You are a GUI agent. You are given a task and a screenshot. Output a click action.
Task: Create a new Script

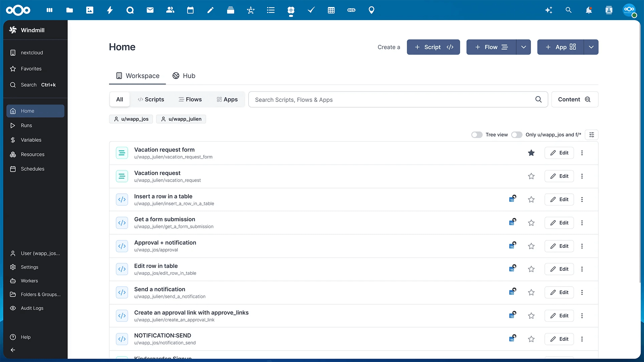433,47
